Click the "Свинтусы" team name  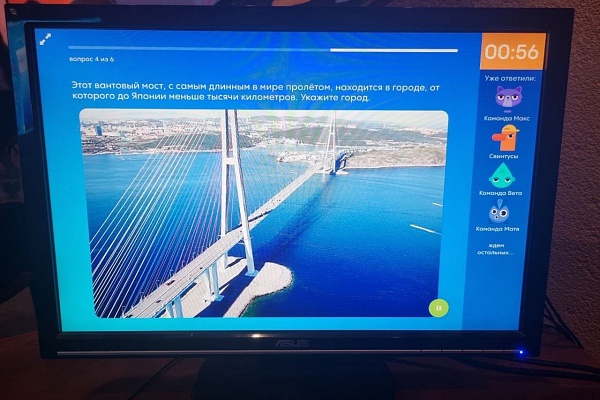(x=504, y=156)
